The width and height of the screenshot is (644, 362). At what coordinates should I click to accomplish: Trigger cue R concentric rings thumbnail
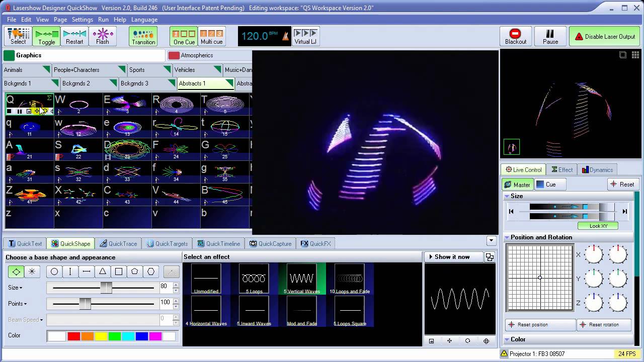click(x=176, y=105)
